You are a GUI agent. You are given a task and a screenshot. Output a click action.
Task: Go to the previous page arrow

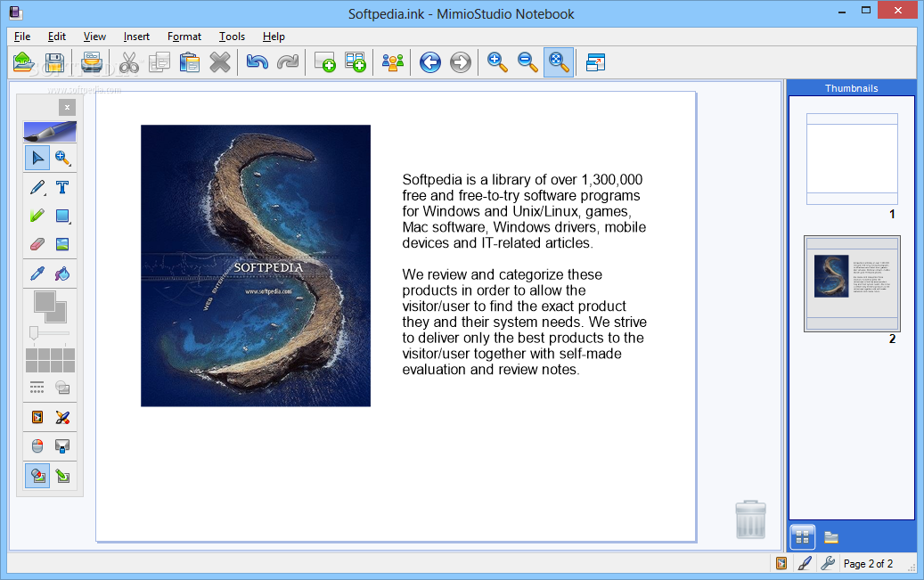[x=430, y=61]
